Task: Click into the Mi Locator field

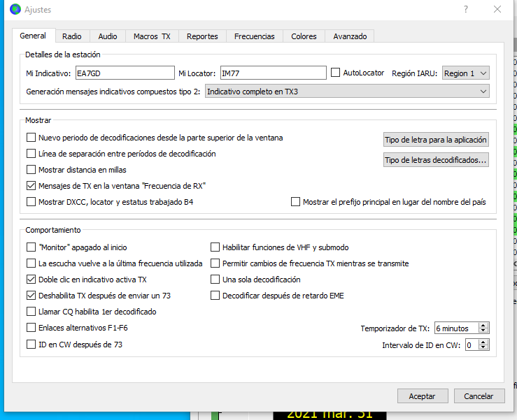Action: point(271,73)
